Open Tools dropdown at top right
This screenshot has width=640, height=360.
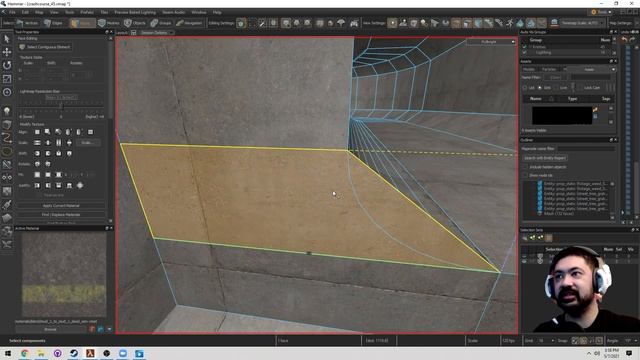pos(601,12)
